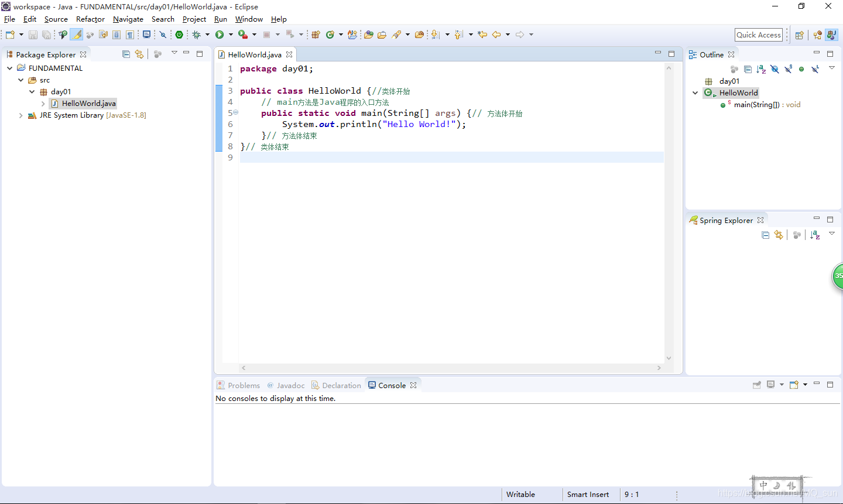Viewport: 843px width, 504px height.
Task: Open the File menu
Action: 9,19
